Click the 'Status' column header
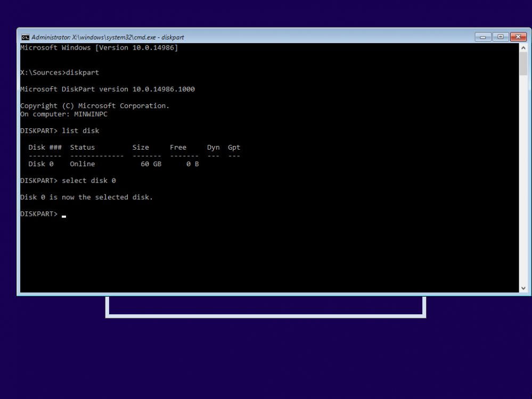 (x=83, y=147)
